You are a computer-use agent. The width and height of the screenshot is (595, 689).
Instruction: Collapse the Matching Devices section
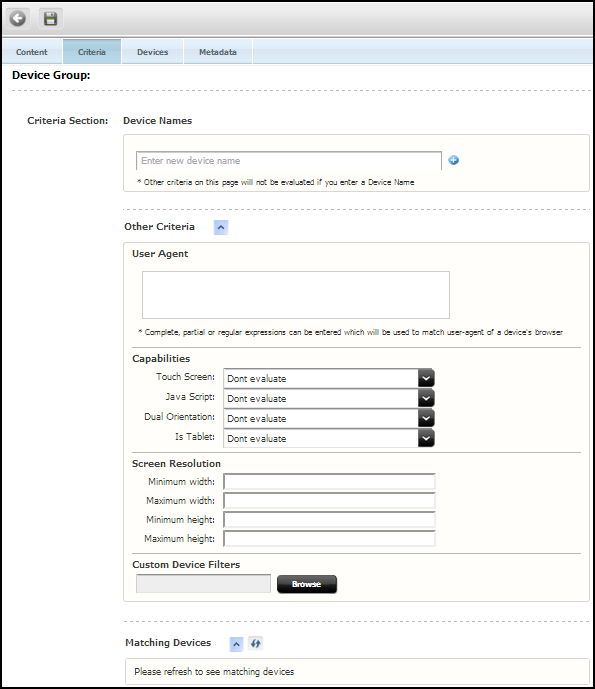(x=236, y=644)
